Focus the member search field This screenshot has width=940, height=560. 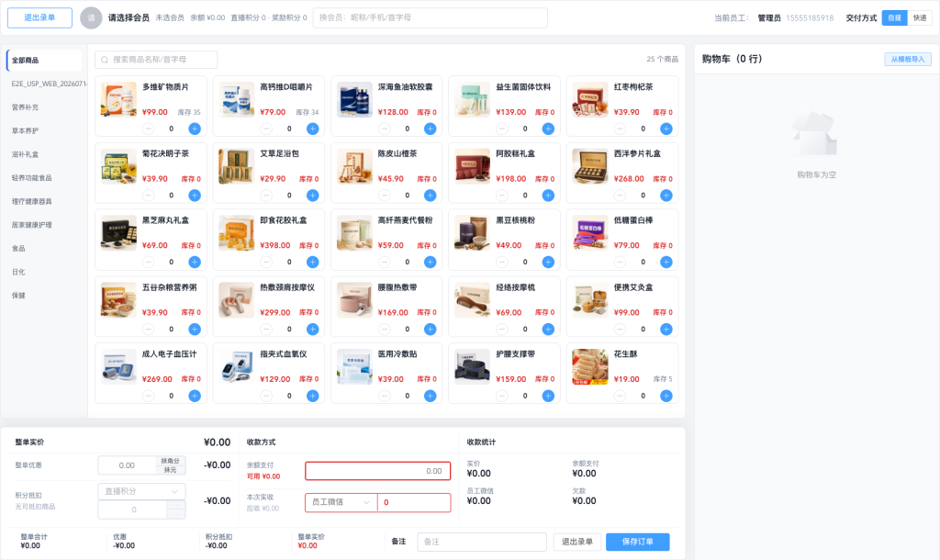pyautogui.click(x=430, y=18)
